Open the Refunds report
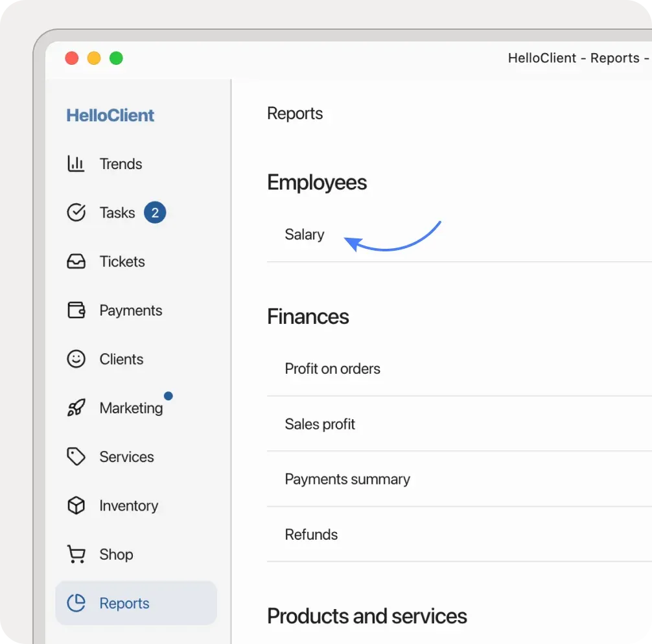The height and width of the screenshot is (644, 652). pyautogui.click(x=311, y=535)
